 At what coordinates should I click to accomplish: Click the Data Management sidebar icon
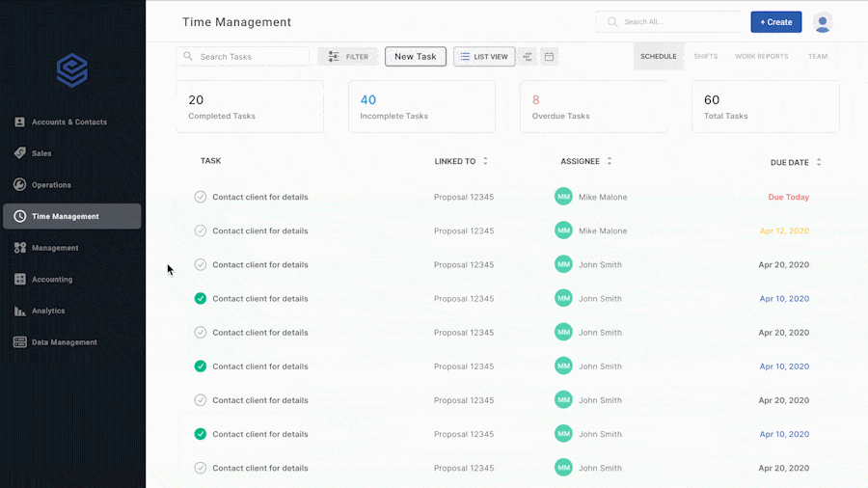pos(19,342)
